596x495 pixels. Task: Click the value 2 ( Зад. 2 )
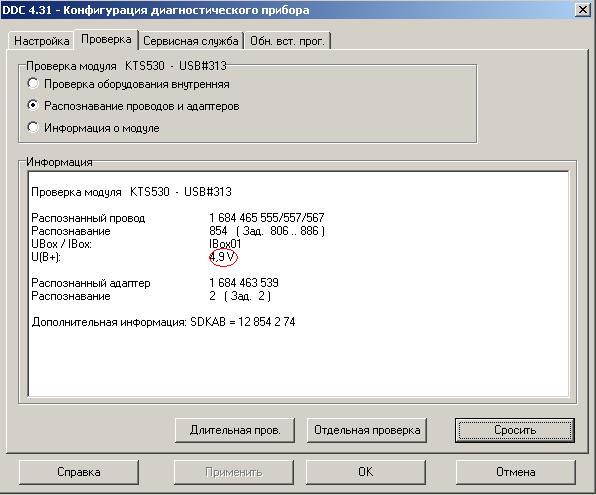coord(240,296)
